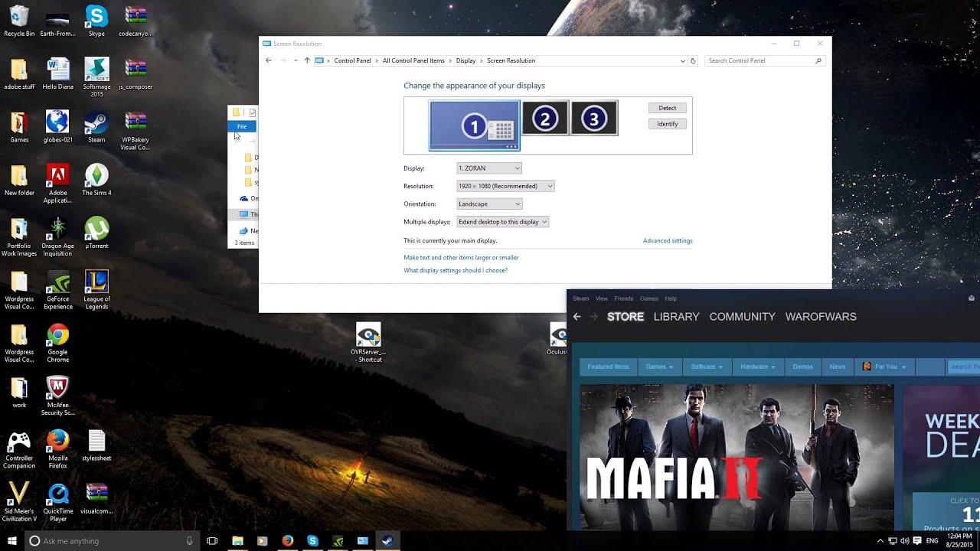Open QuickTime Player desktop shortcut

[x=58, y=501]
